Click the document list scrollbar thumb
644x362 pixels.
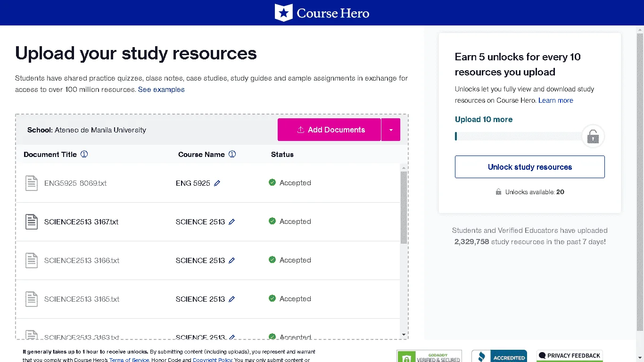click(x=404, y=207)
